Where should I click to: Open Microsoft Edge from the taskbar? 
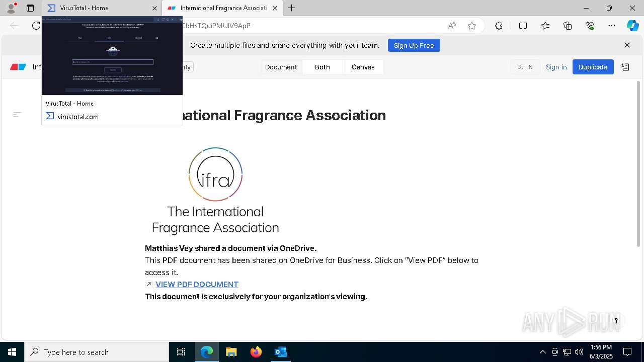tap(207, 352)
